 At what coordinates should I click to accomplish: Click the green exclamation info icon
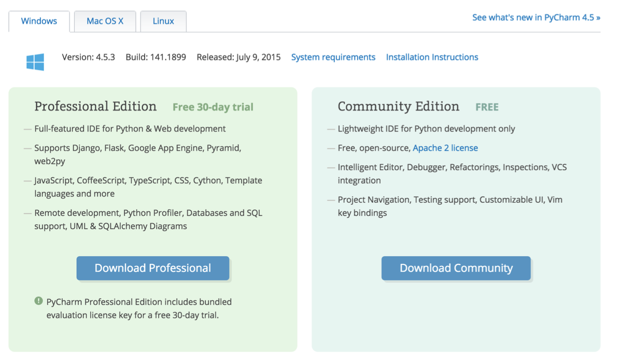click(x=38, y=301)
